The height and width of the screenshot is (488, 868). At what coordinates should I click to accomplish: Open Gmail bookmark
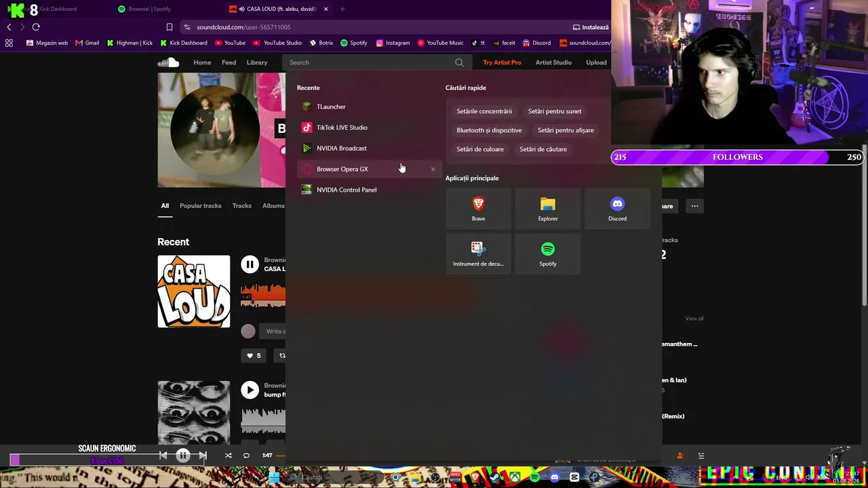(x=87, y=43)
